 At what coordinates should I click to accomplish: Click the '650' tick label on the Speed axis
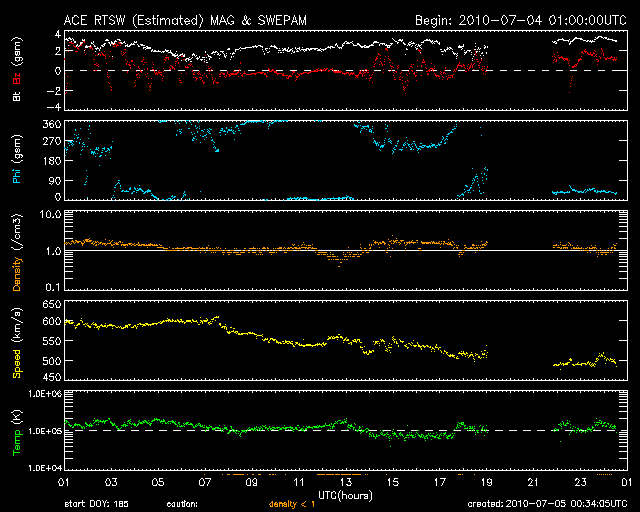pyautogui.click(x=52, y=305)
